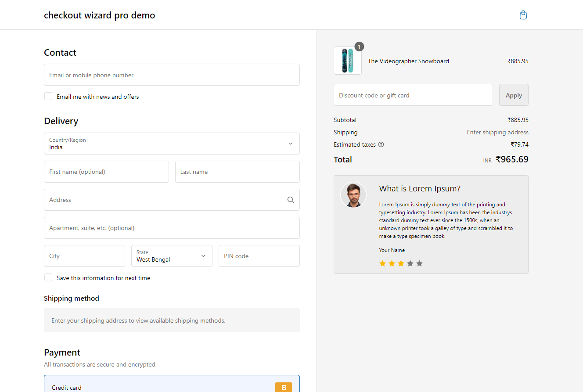Screen dimensions: 583x392
Task: Click the first gold rating star
Action: click(x=382, y=263)
